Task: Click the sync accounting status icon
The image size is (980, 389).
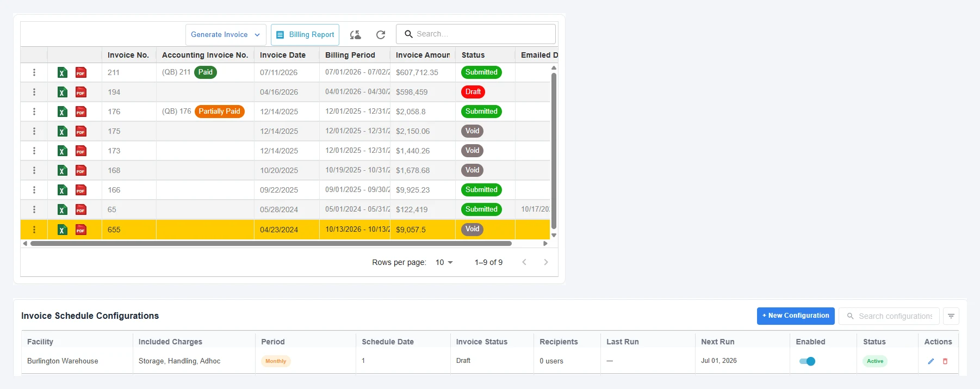Action: [x=355, y=35]
